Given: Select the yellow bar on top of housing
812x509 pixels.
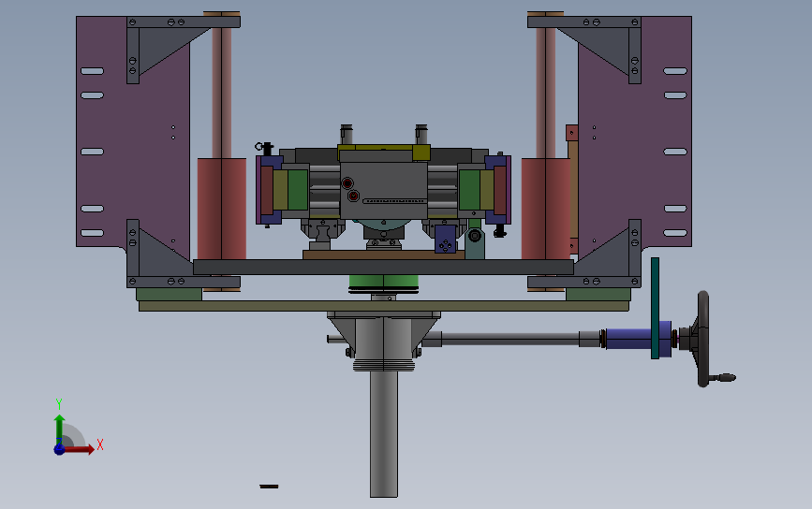Looking at the screenshot, I should 384,153.
